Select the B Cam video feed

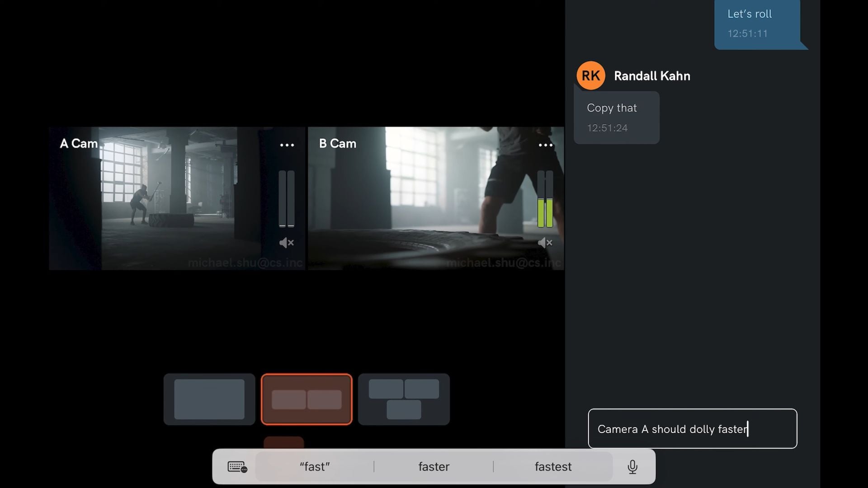[436, 198]
